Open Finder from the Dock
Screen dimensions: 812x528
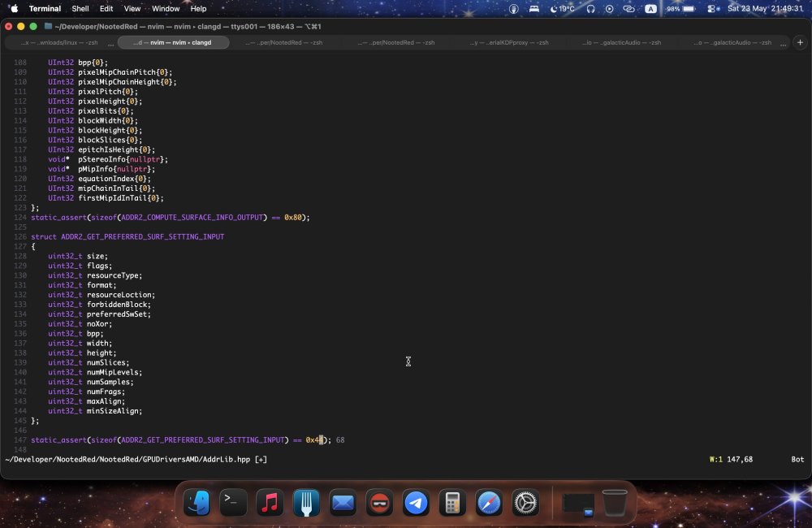pos(197,503)
